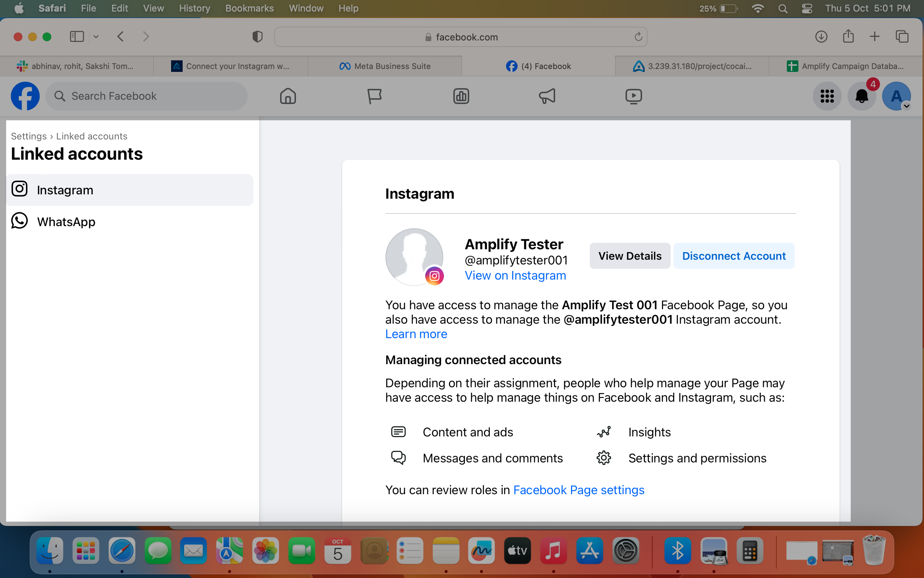Open the Insights chart icon in navbar
This screenshot has height=578, width=924.
coord(461,96)
